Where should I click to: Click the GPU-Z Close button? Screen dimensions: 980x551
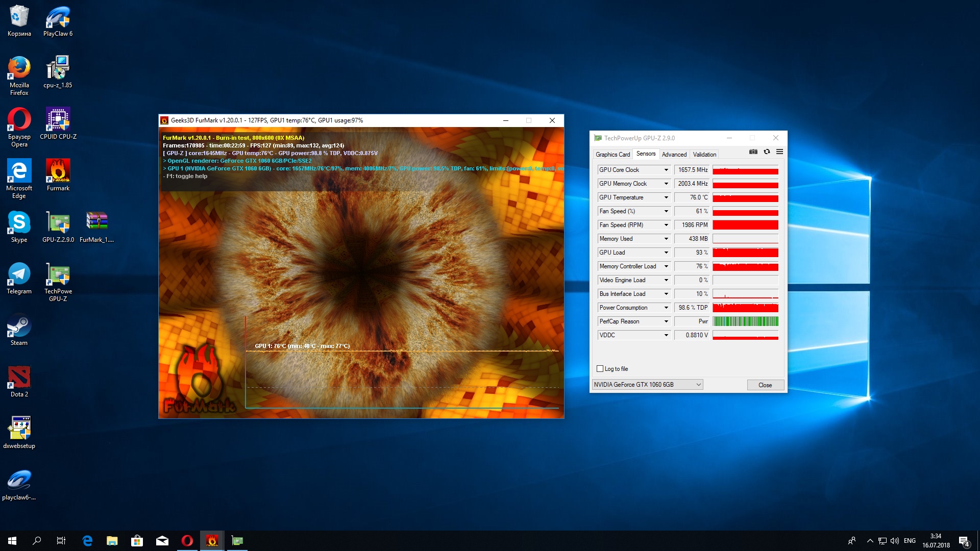(765, 385)
